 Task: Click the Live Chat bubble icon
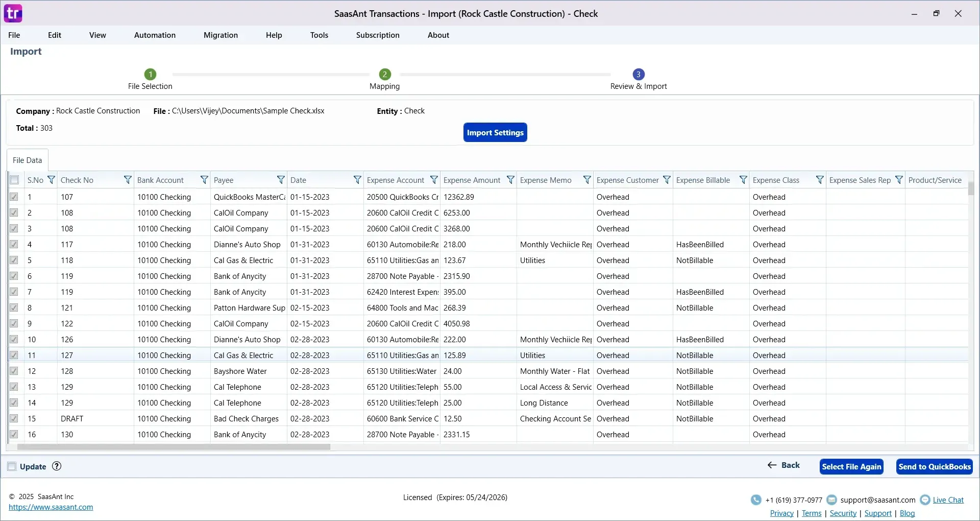pos(925,500)
